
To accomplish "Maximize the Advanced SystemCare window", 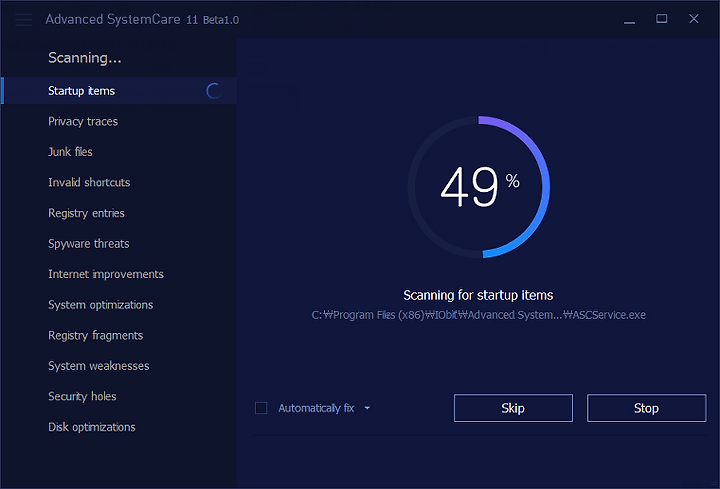I will pos(662,19).
